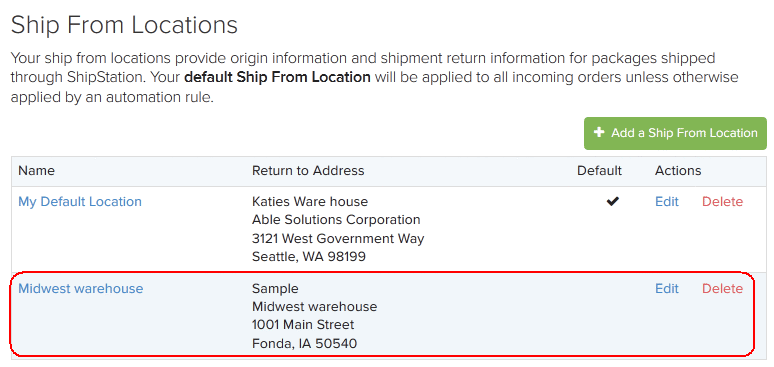Delete the Midwest warehouse entry
The width and height of the screenshot is (774, 367).
pos(722,288)
